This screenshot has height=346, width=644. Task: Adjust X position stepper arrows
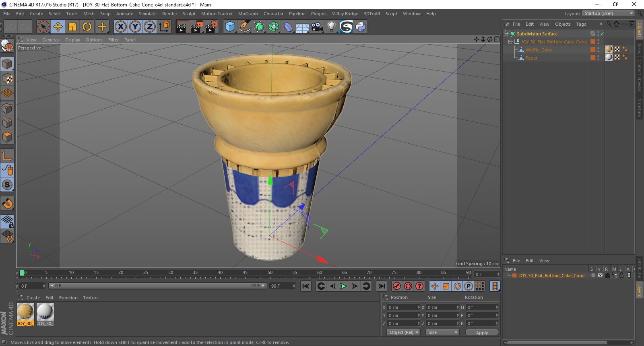tap(419, 307)
